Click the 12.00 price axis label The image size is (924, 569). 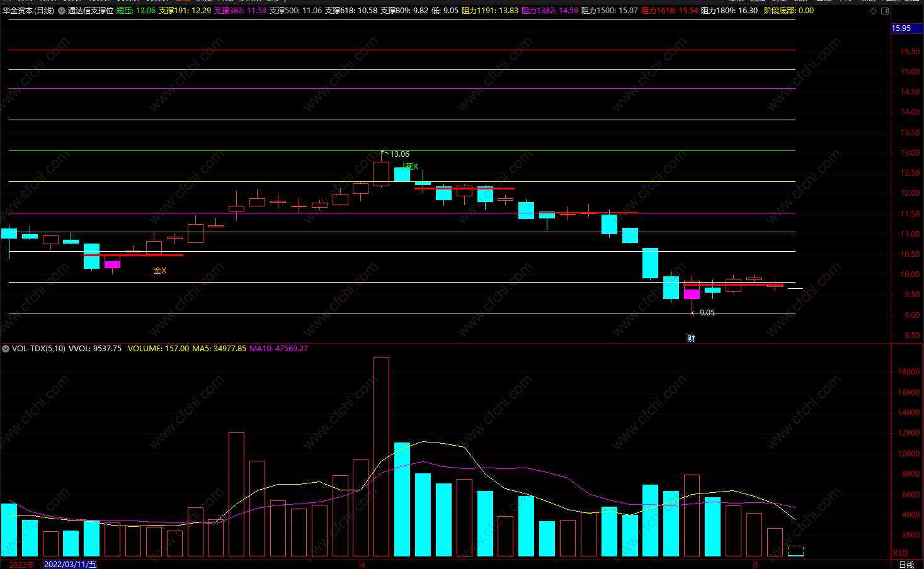[911, 193]
